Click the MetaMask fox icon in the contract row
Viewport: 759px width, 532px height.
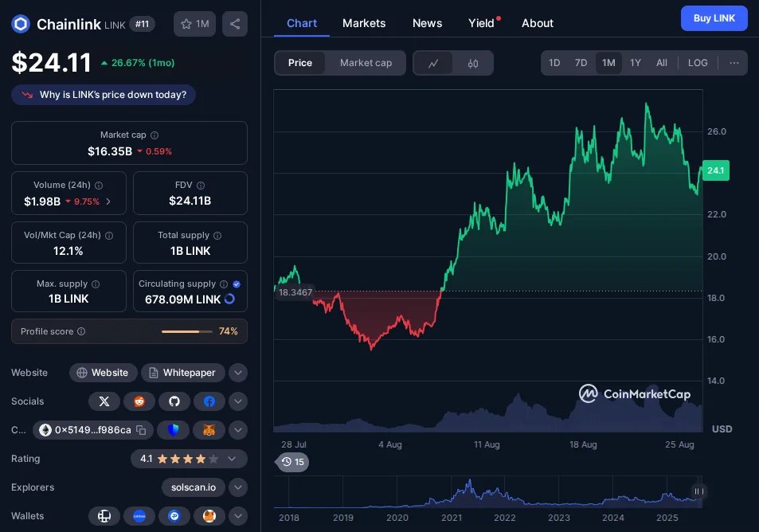click(209, 430)
